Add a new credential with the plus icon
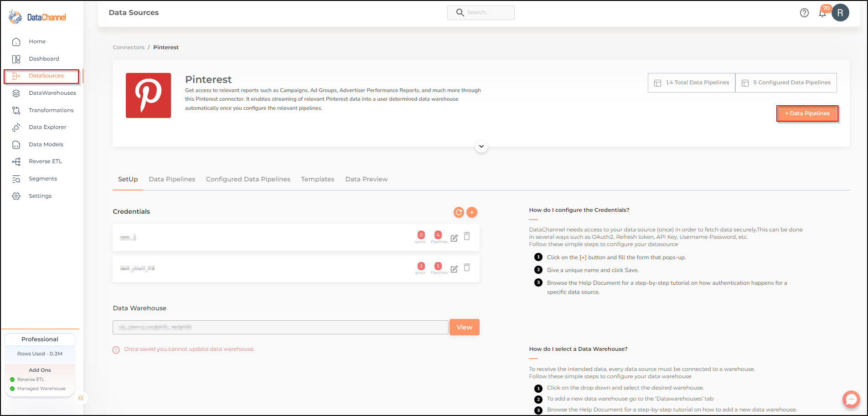The height and width of the screenshot is (416, 868). (x=472, y=212)
